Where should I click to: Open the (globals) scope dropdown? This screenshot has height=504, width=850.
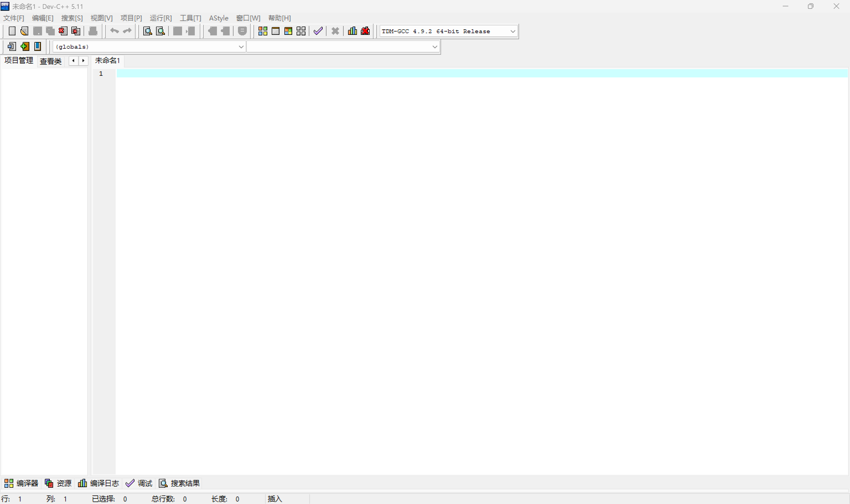point(241,47)
